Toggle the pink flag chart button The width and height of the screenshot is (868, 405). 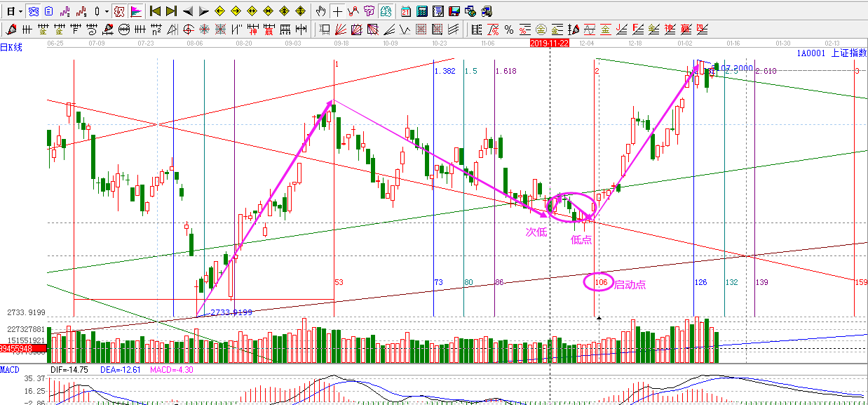pos(136,11)
